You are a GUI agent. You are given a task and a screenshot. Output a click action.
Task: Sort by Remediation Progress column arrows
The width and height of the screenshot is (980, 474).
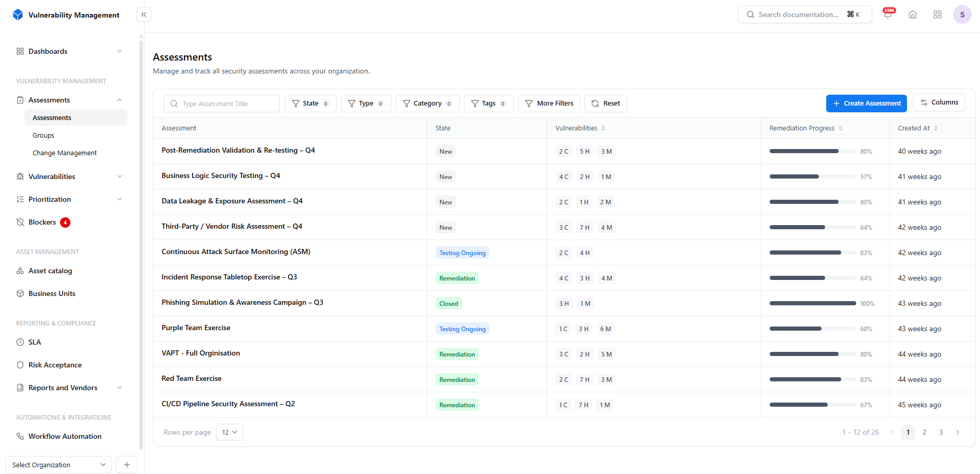click(x=841, y=128)
